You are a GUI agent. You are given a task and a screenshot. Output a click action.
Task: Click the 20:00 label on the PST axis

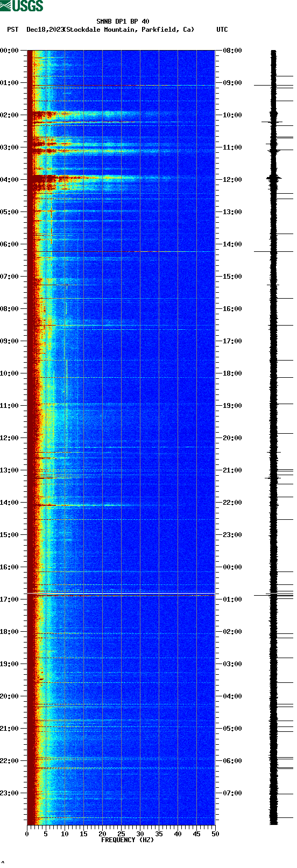10,696
